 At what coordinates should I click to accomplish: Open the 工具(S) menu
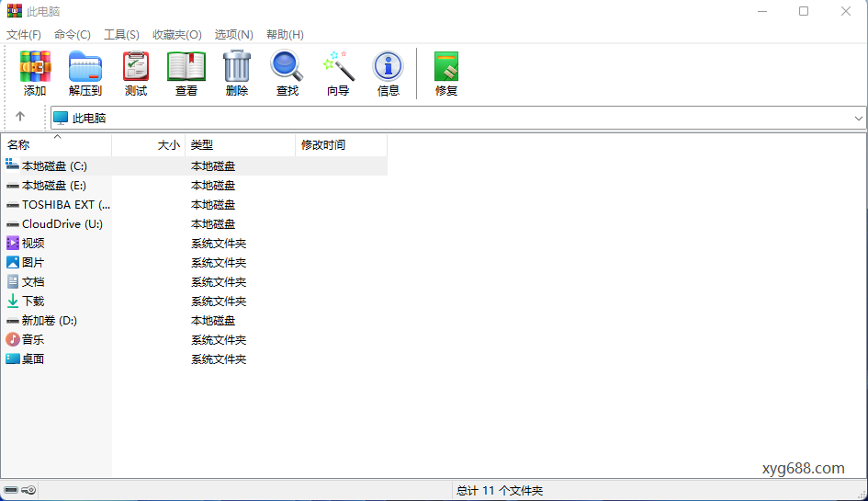(122, 34)
